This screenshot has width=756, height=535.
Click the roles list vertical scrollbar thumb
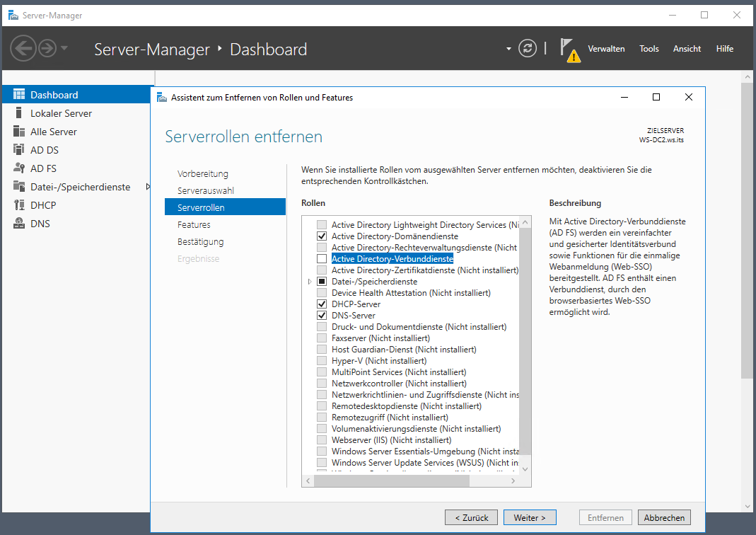[525, 341]
